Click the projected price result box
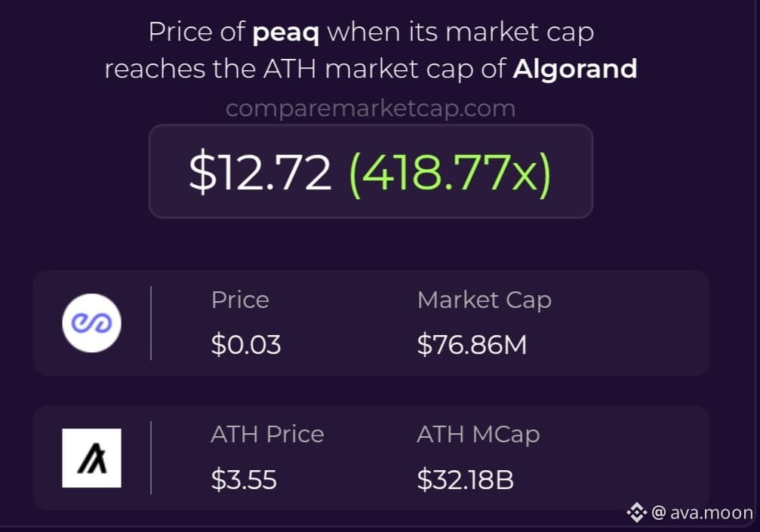 (x=371, y=171)
